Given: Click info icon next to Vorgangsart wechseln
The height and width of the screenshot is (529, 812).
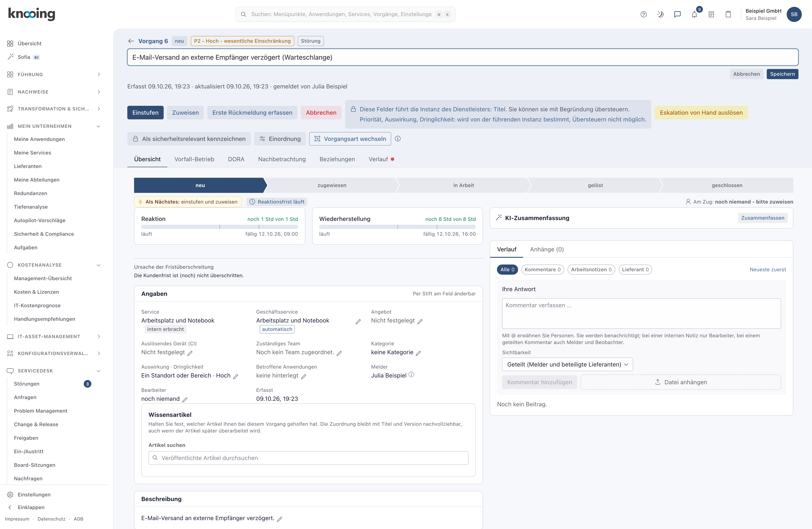Looking at the screenshot, I should [398, 139].
